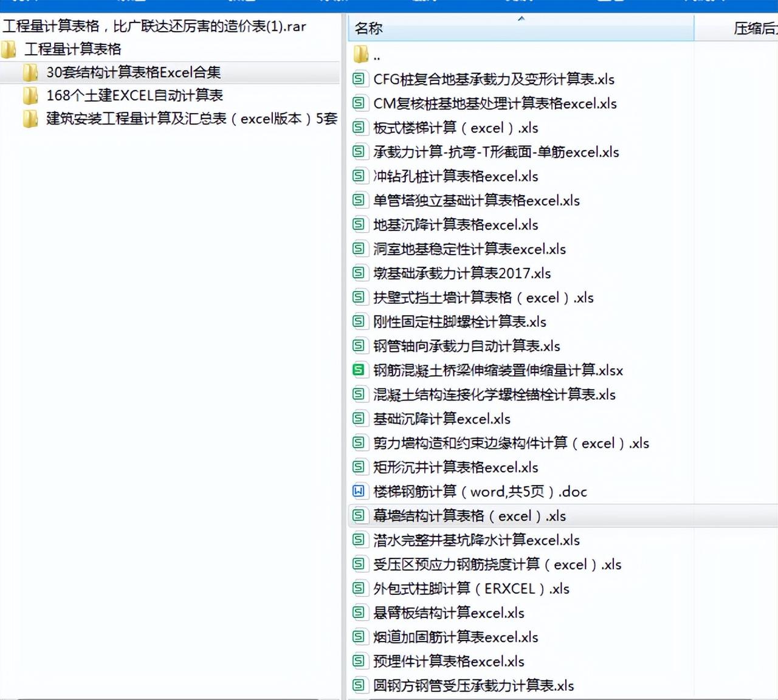Click the icon of 幕墙结构计算表格（excel）.xls

coord(359,516)
